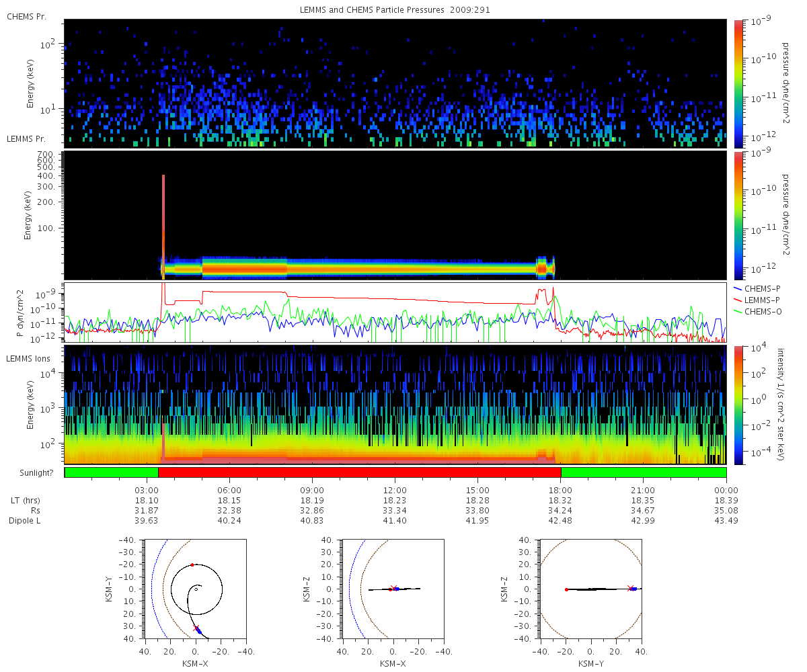Click the red marker in KSM-X/KSM-Y orbit plot
This screenshot has width=807, height=672.
[x=192, y=564]
